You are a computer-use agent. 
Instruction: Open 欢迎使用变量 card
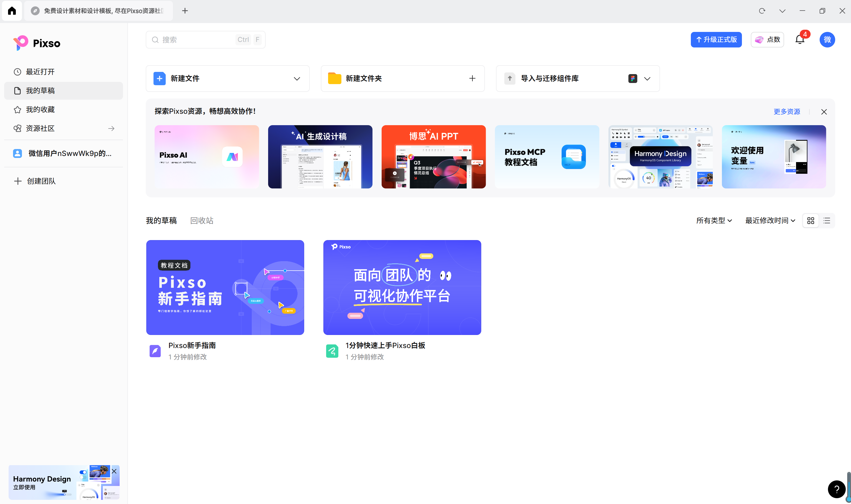tap(774, 157)
